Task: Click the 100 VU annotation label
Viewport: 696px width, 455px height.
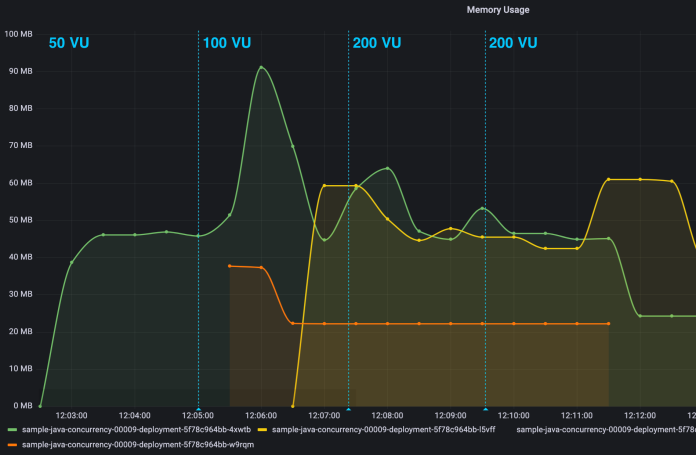Action: pos(227,43)
